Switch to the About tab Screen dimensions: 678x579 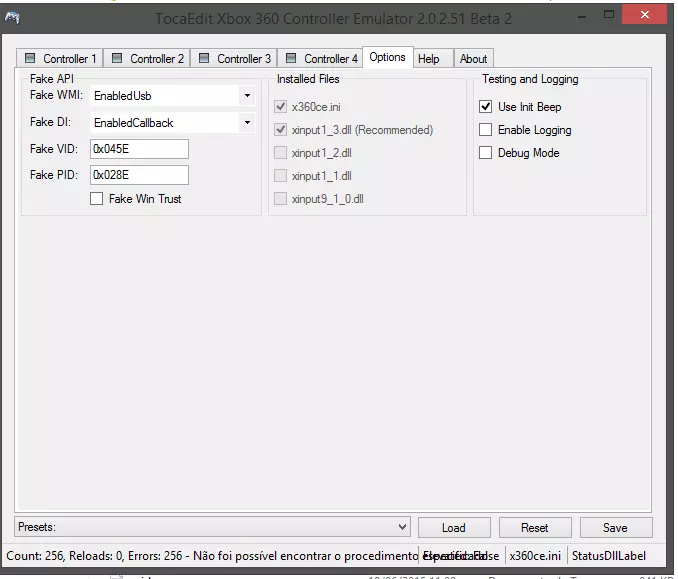(x=473, y=58)
